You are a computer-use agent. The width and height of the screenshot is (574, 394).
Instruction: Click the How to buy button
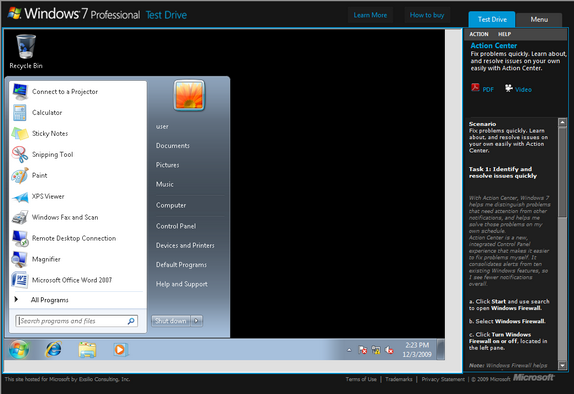(x=427, y=15)
